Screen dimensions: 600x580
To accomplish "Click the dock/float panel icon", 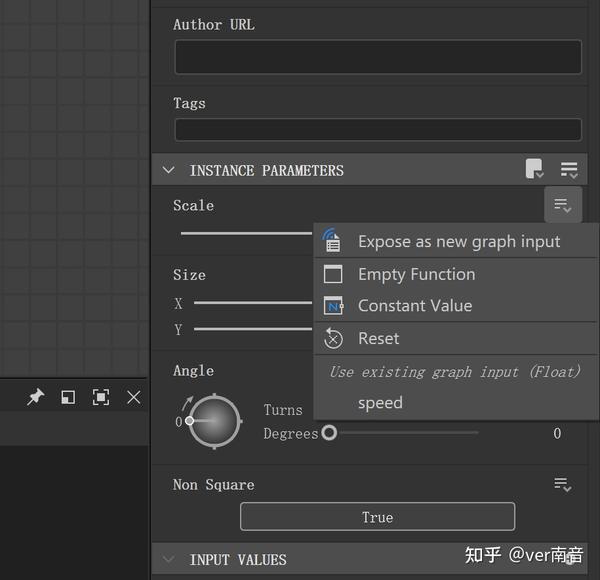I will tap(68, 397).
